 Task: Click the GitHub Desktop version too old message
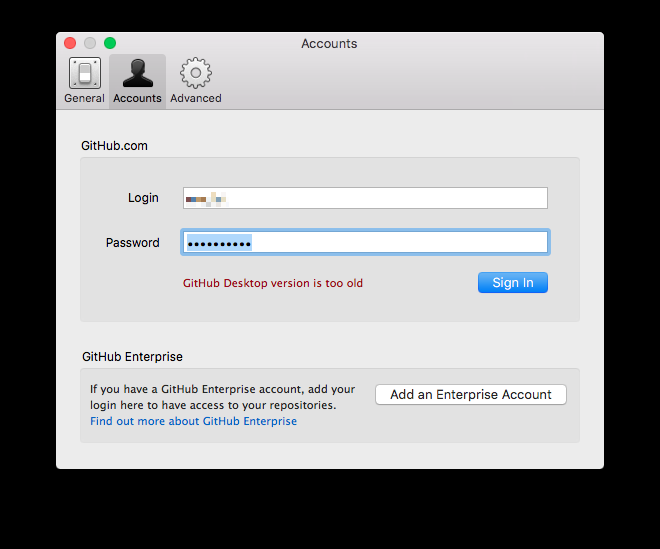click(273, 283)
